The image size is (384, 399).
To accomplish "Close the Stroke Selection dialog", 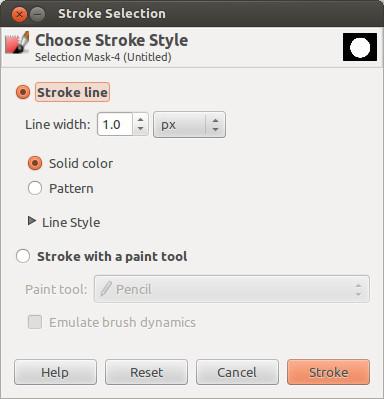I will (x=19, y=14).
